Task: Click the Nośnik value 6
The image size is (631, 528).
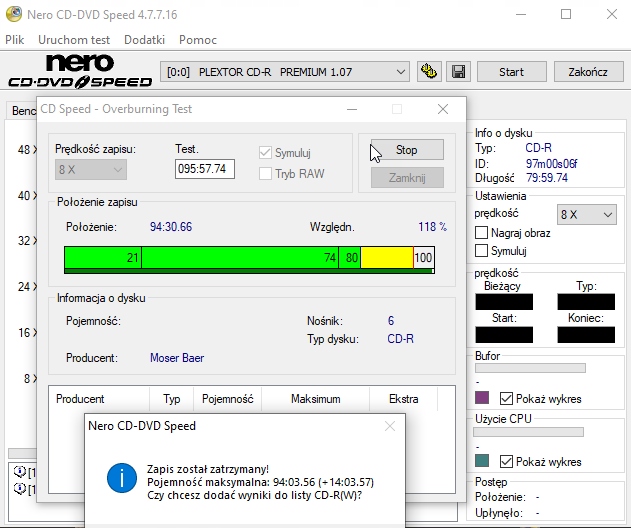Action: [391, 321]
